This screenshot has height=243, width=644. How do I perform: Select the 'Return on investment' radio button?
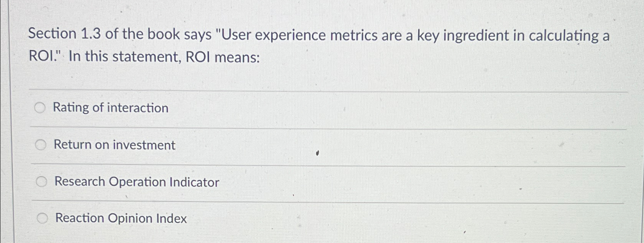pos(41,145)
